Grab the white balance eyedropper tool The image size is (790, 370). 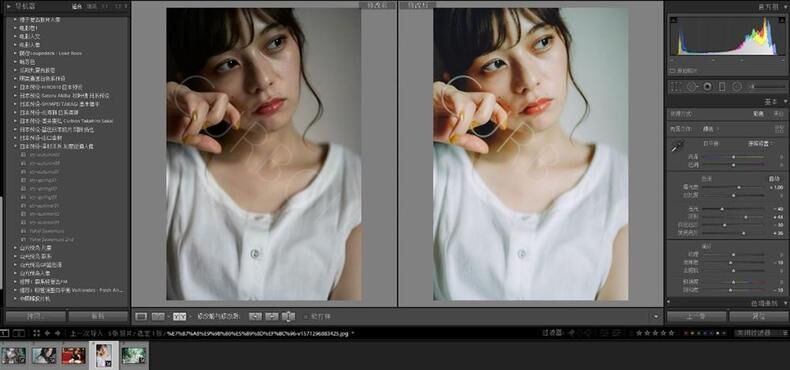677,147
